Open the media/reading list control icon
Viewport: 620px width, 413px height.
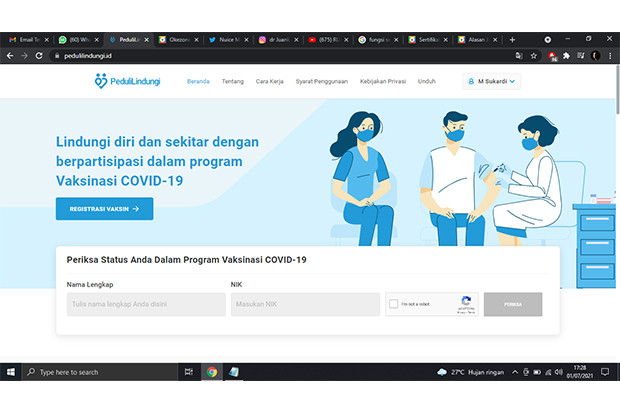[x=580, y=56]
